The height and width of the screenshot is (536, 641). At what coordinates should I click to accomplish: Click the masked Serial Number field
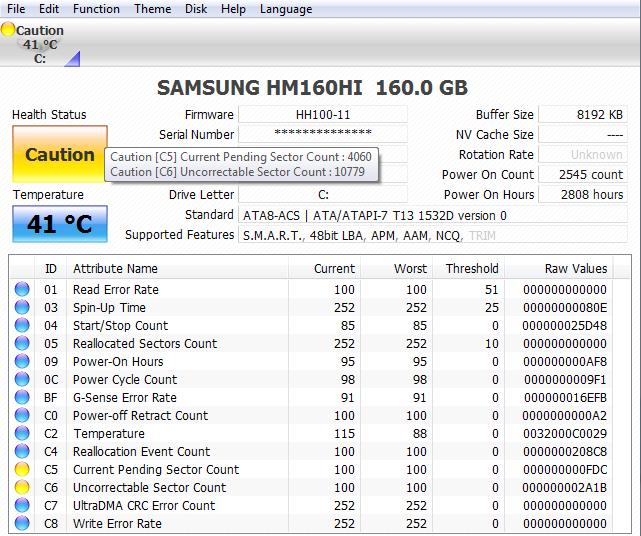323,134
